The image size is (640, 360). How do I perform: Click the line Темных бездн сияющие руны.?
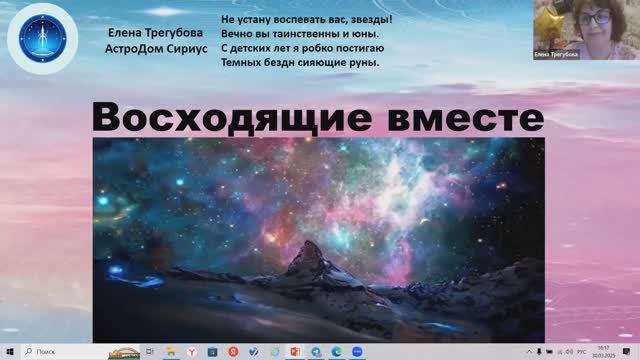point(300,62)
